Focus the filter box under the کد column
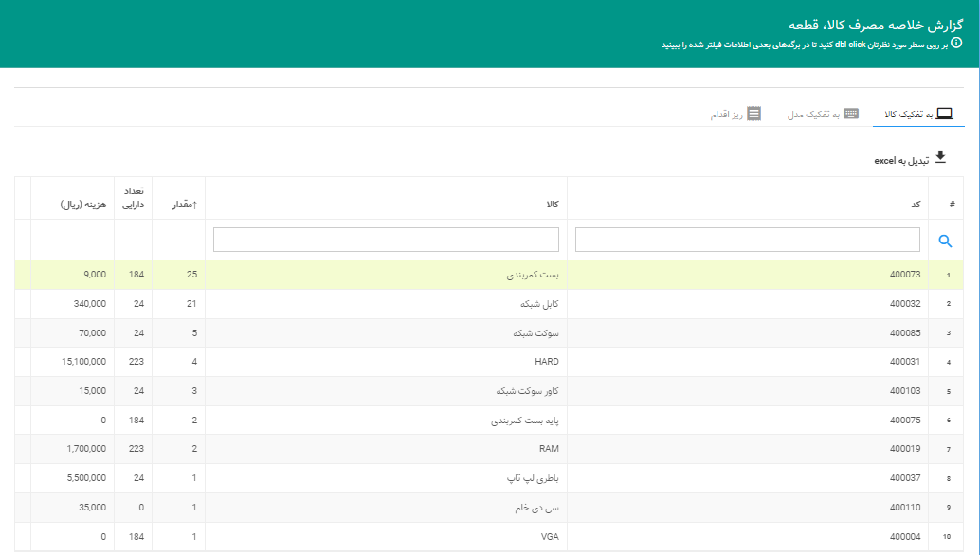The image size is (980, 555). [x=747, y=241]
